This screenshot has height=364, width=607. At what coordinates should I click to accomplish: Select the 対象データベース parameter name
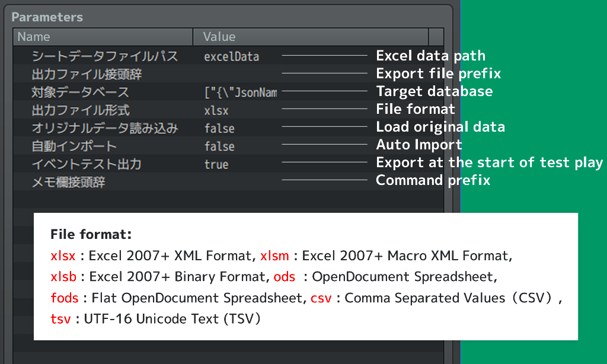[x=80, y=92]
